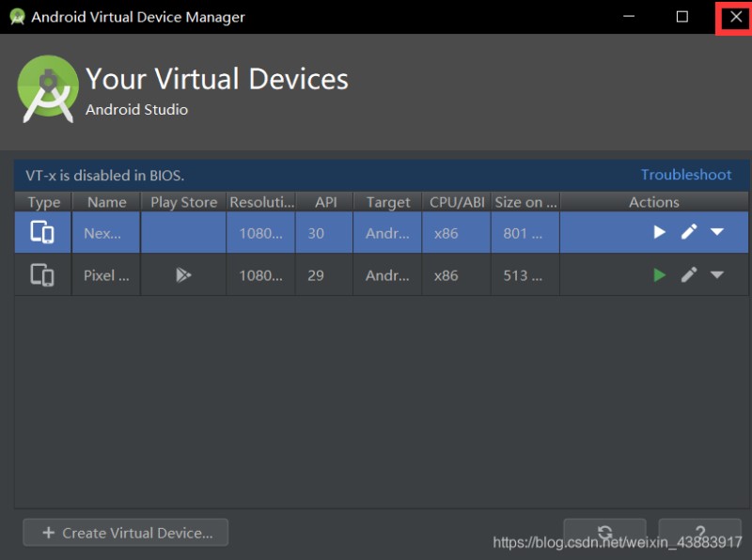Screen dimensions: 752x560
Task: Click the device type icon in Nexus row
Action: pyautogui.click(x=42, y=232)
